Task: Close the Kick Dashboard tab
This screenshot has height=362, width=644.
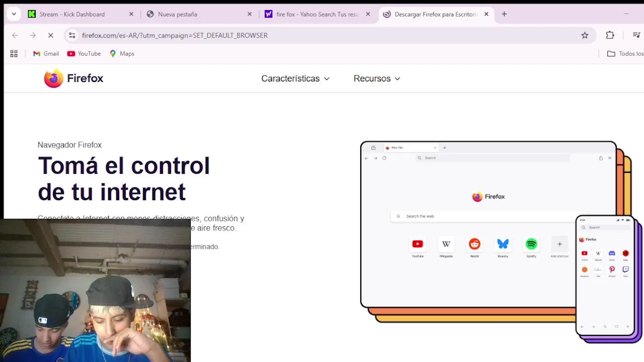Action: (x=131, y=14)
